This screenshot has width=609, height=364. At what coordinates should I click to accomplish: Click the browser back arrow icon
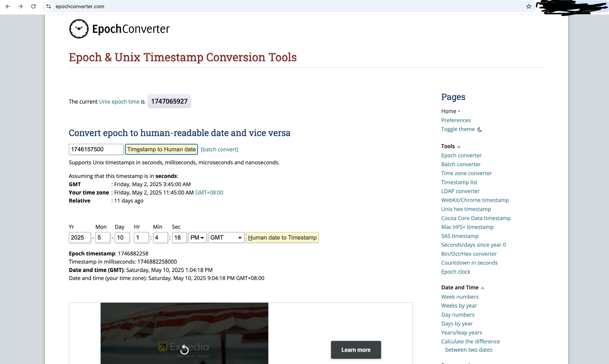click(x=8, y=6)
